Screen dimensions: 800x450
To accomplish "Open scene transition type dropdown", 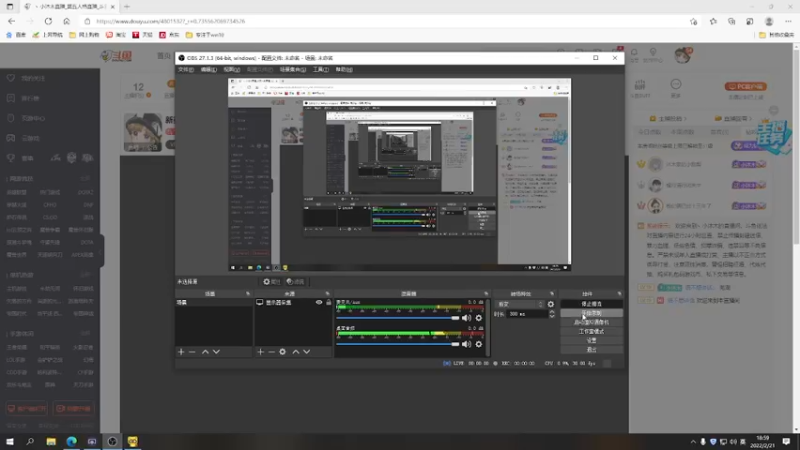I will (x=520, y=304).
